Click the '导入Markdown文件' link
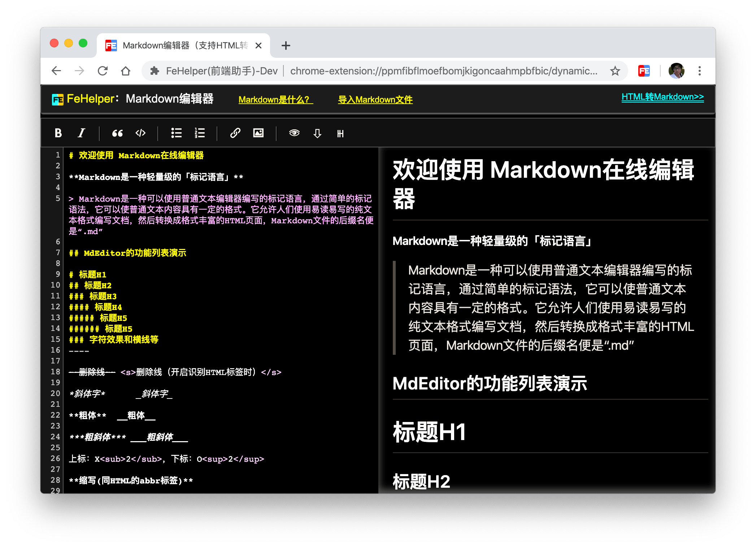This screenshot has height=547, width=756. coord(375,100)
